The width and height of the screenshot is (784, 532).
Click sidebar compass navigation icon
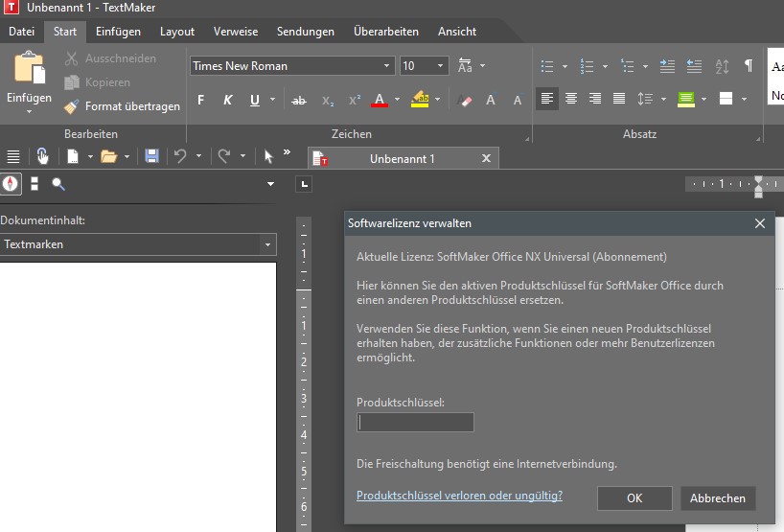coord(10,184)
